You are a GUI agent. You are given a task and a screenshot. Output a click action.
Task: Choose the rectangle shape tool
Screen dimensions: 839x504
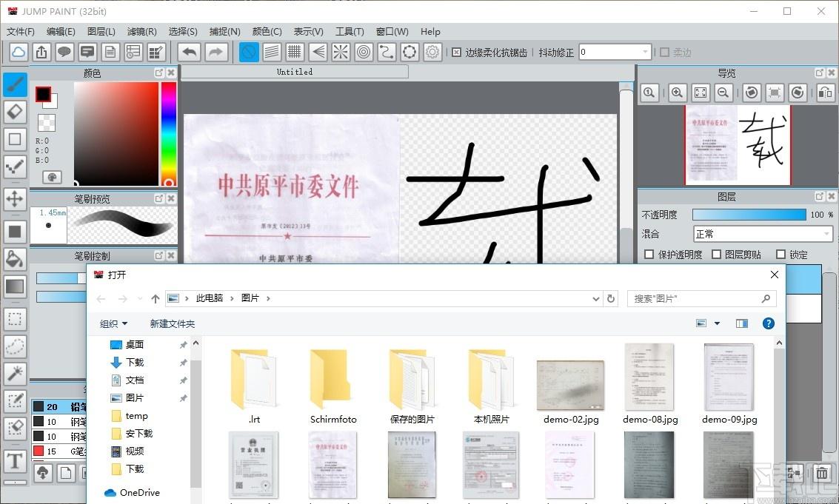click(x=15, y=139)
